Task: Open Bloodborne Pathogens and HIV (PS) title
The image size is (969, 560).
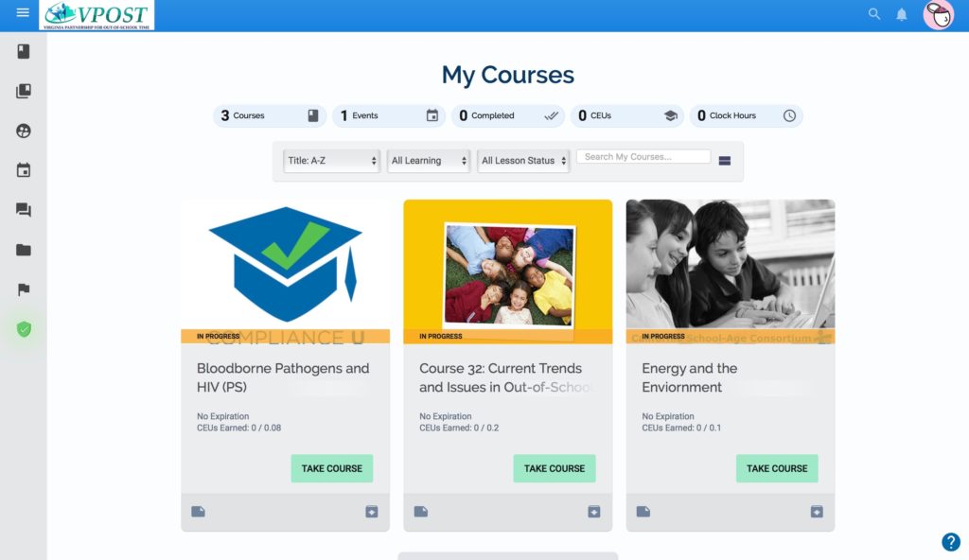Action: (283, 377)
